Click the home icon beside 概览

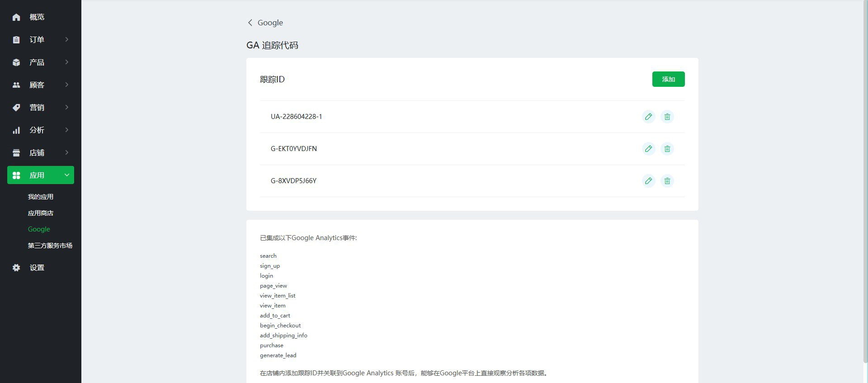16,17
